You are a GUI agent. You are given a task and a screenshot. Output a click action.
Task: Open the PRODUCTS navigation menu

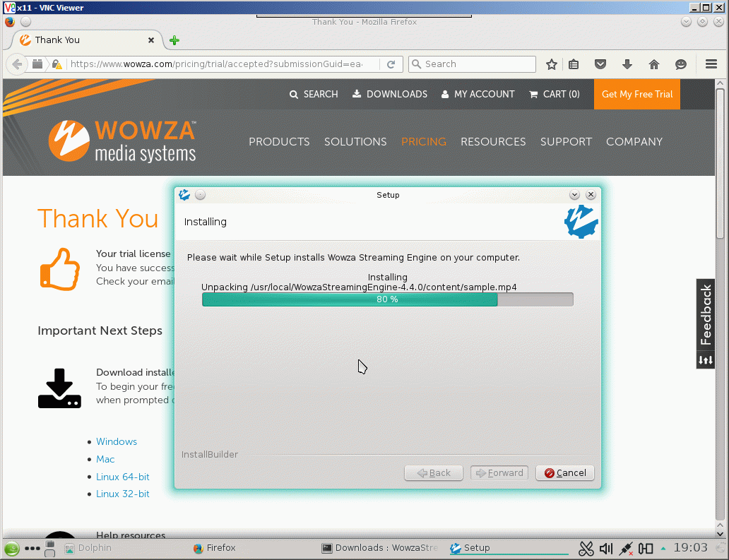pos(279,142)
